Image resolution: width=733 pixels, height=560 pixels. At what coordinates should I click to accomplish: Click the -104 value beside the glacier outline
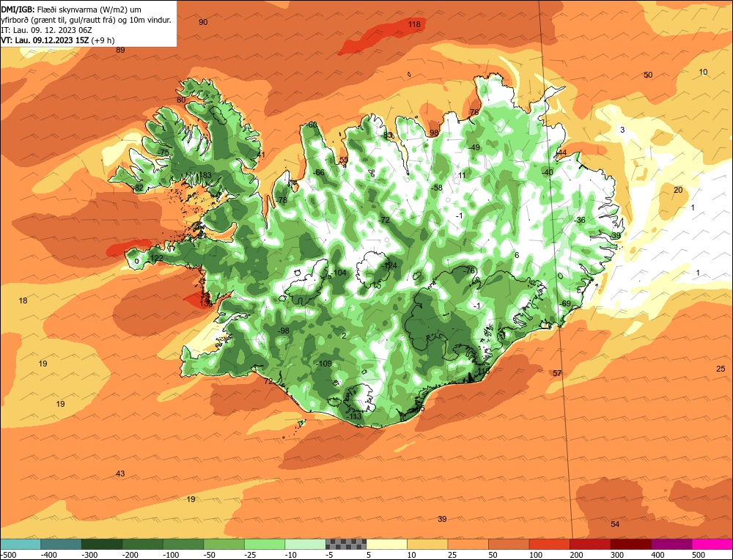click(339, 273)
